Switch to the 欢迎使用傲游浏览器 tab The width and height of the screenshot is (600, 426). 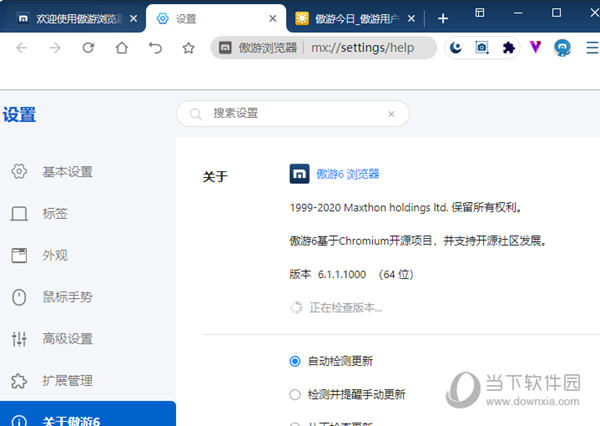point(73,18)
